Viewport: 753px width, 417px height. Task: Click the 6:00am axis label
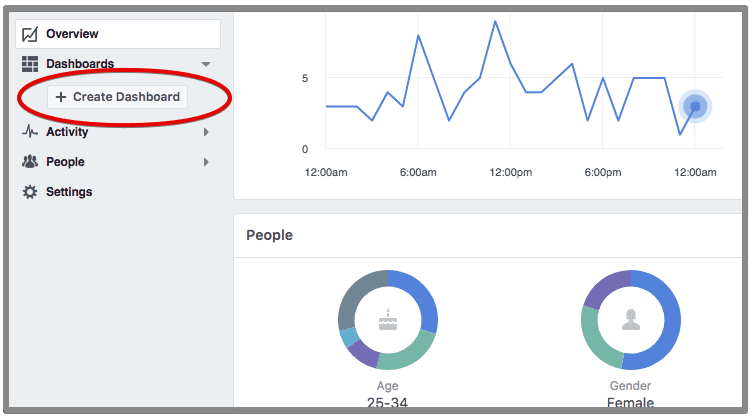coord(418,172)
